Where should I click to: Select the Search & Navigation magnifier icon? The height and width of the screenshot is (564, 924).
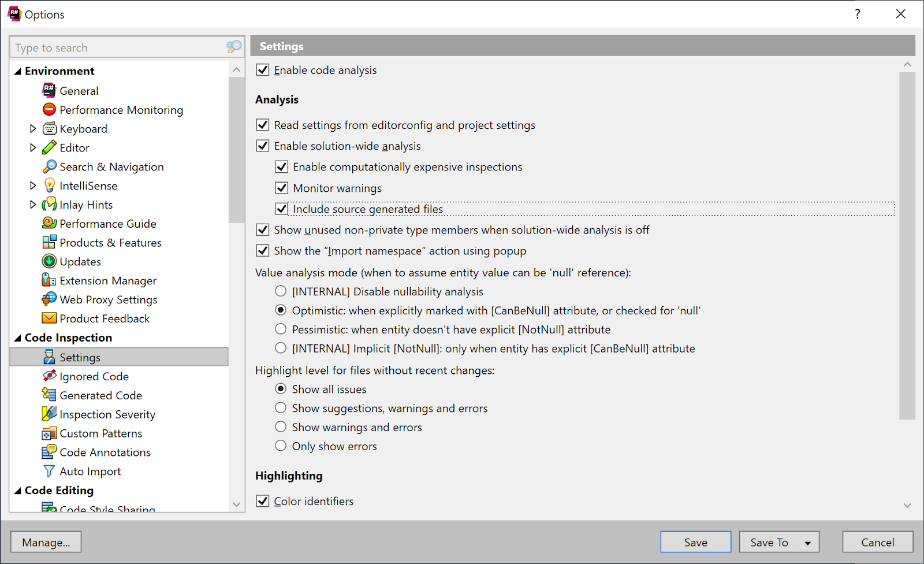coord(49,166)
